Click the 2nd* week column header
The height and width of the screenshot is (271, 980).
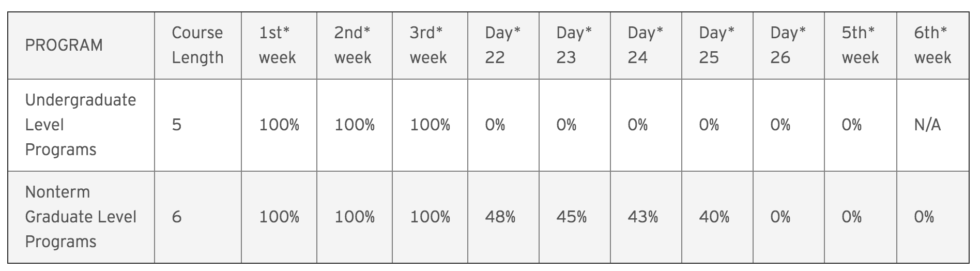click(355, 46)
